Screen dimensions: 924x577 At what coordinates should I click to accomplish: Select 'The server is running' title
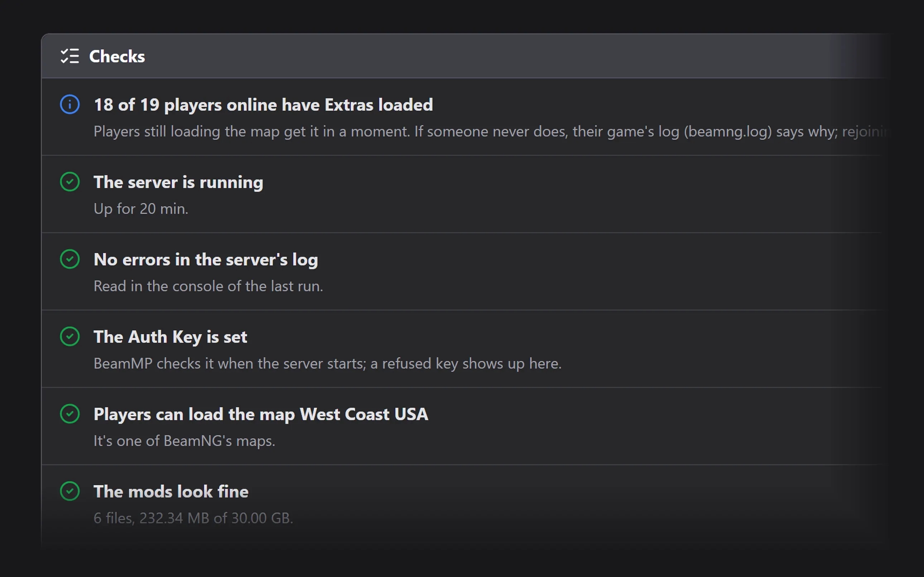[x=178, y=182]
